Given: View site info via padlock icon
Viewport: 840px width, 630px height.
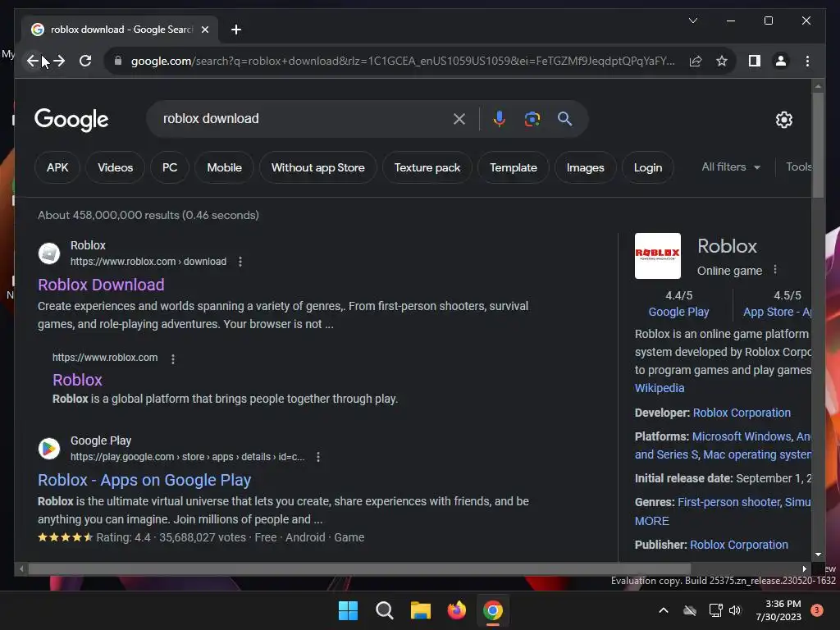Looking at the screenshot, I should coord(118,61).
